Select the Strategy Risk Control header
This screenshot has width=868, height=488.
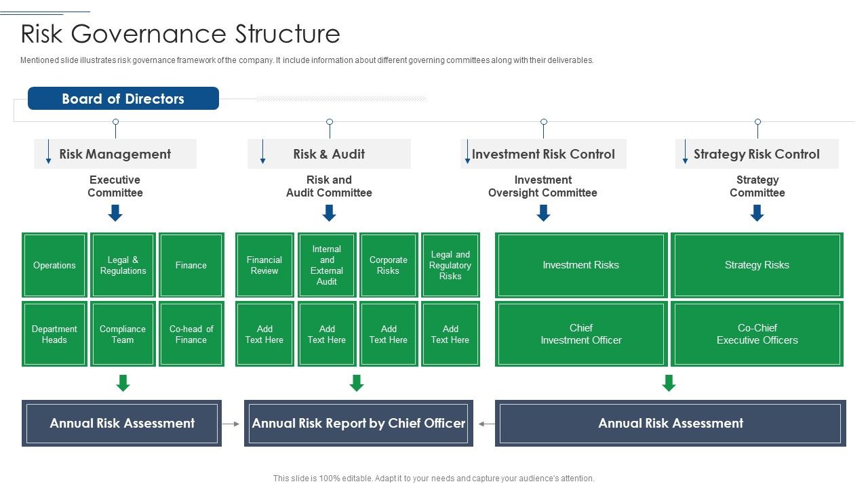(x=757, y=154)
